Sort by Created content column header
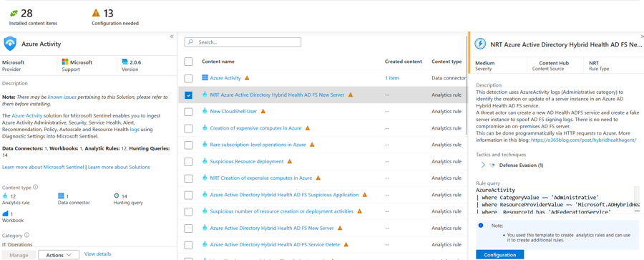Image resolution: width=644 pixels, height=260 pixels. click(x=404, y=62)
